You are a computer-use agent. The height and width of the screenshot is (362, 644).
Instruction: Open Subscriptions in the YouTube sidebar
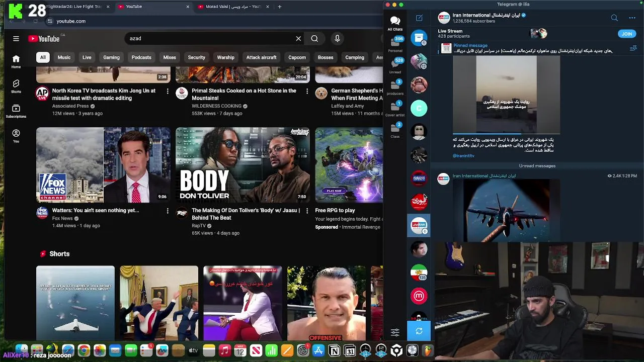click(16, 111)
